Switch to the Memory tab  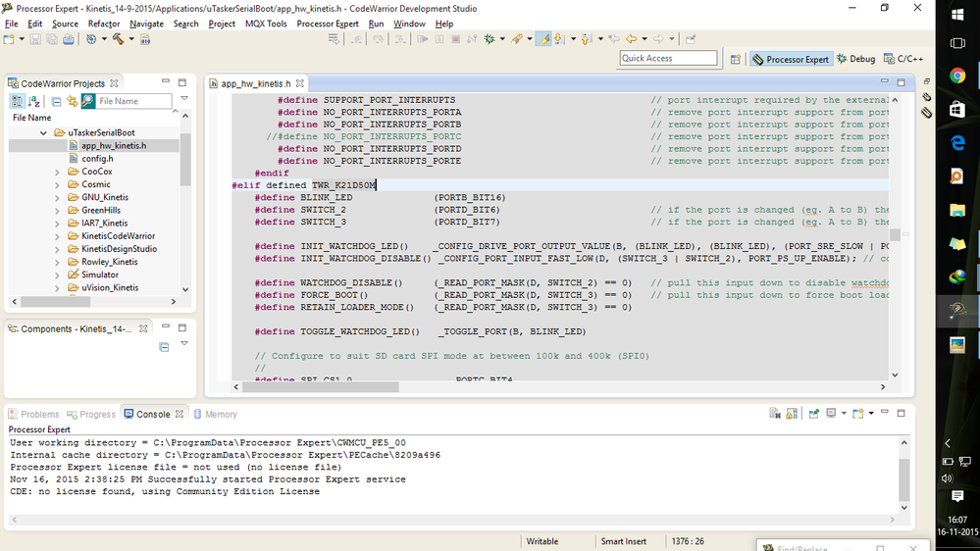(x=216, y=414)
